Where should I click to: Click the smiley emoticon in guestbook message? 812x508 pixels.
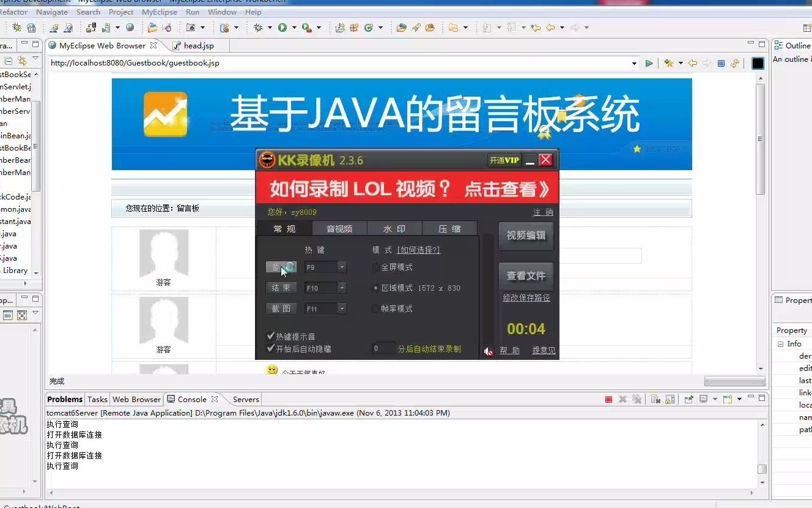272,370
